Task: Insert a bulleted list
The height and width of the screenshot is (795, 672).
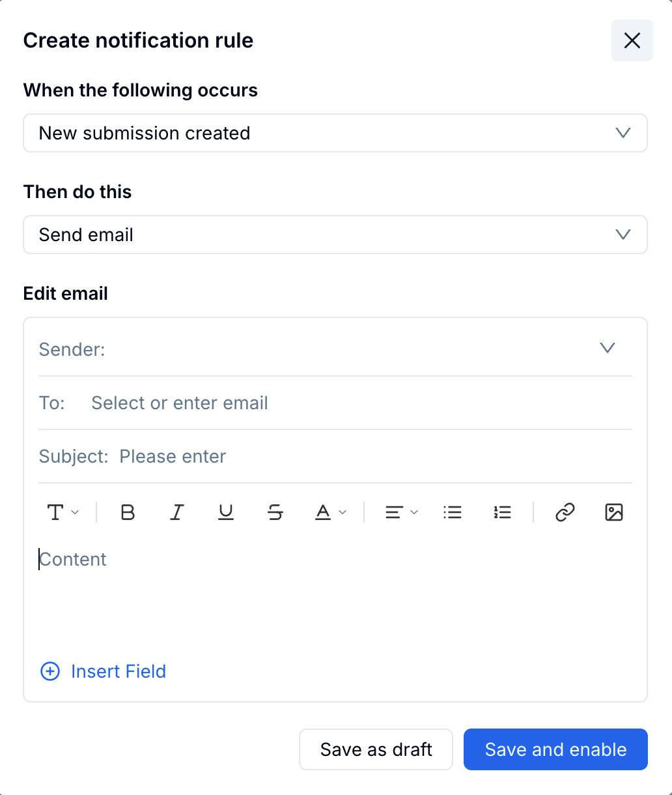Action: pyautogui.click(x=452, y=512)
